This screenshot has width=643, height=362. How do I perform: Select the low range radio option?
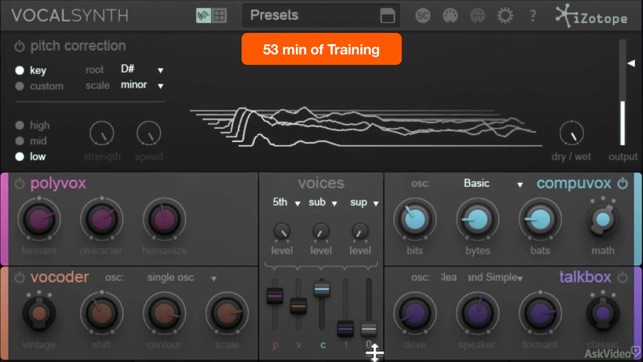point(19,156)
